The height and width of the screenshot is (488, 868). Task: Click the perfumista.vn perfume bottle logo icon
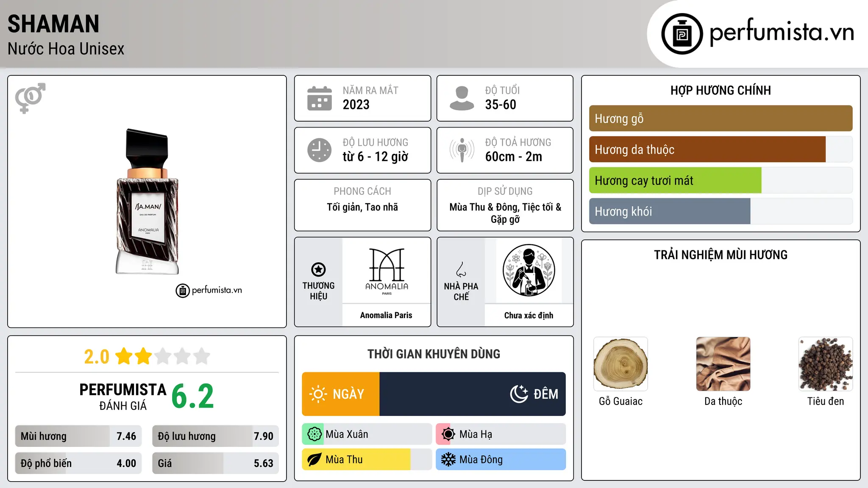[x=682, y=34]
